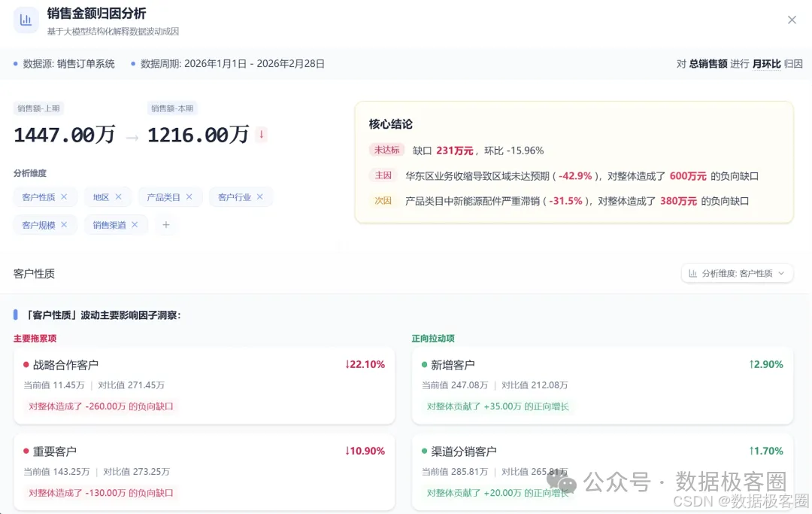Select the 客户规模 tag label

(38, 225)
